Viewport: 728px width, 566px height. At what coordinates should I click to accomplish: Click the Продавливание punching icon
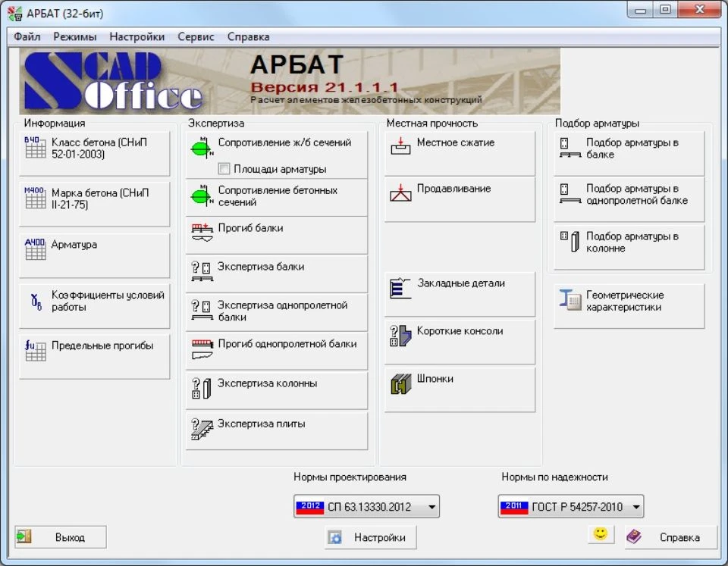coord(400,192)
